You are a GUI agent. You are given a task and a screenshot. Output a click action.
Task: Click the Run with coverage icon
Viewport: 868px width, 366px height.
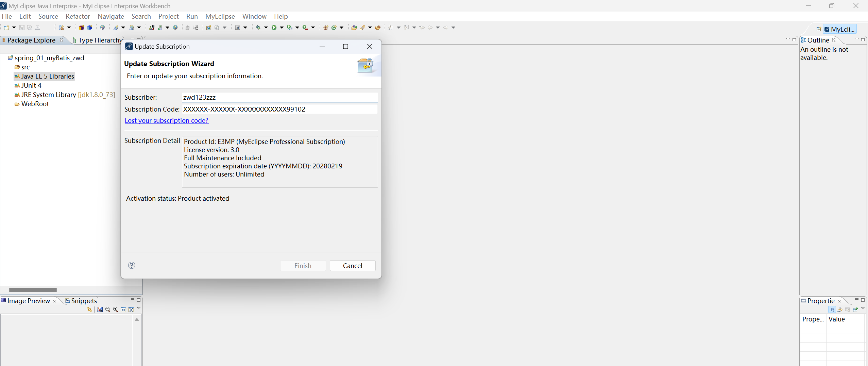click(x=290, y=28)
